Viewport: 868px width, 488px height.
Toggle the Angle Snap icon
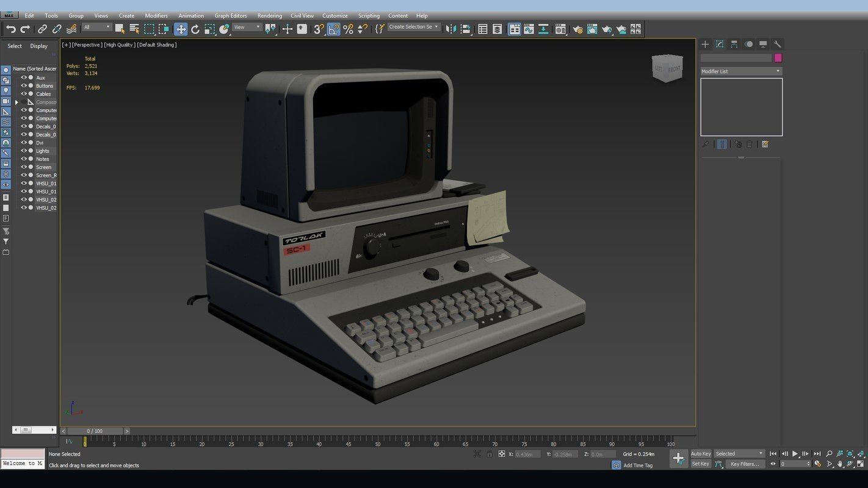point(333,29)
